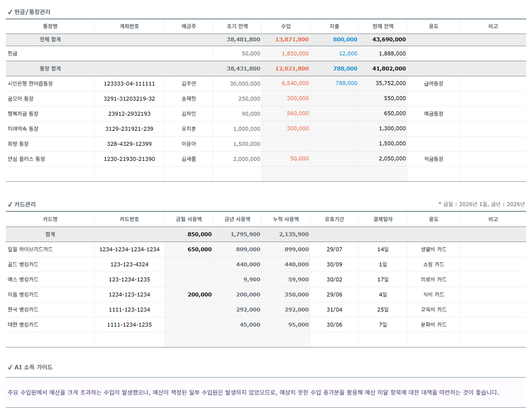Click account number 1230-21930-21390
This screenshot has width=532, height=416.
click(129, 159)
